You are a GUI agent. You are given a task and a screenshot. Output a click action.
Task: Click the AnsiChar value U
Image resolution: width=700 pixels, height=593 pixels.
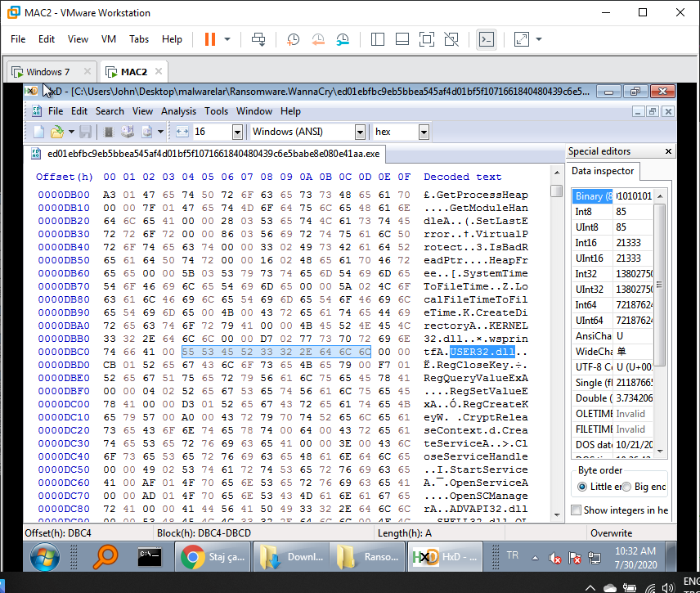click(620, 336)
